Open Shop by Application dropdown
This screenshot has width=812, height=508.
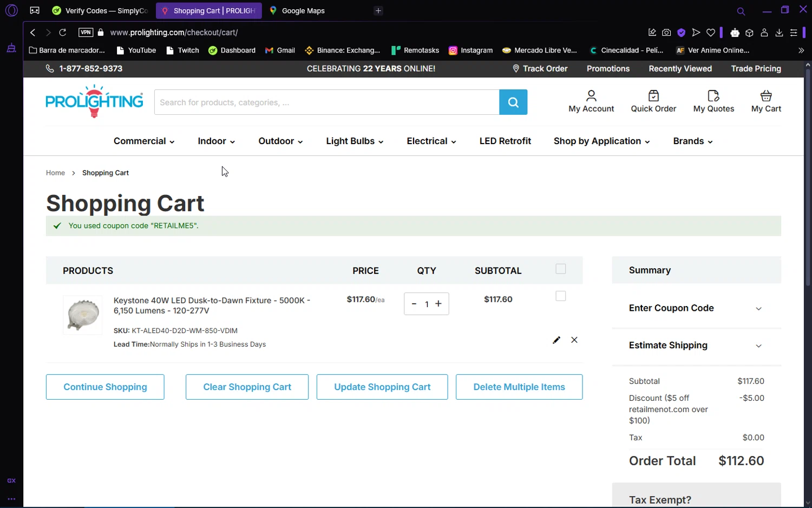601,141
